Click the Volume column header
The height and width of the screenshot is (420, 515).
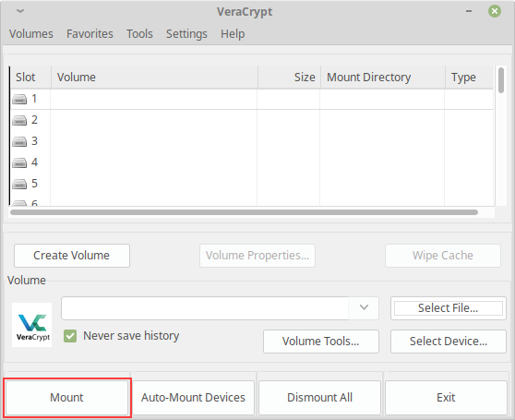tap(154, 78)
